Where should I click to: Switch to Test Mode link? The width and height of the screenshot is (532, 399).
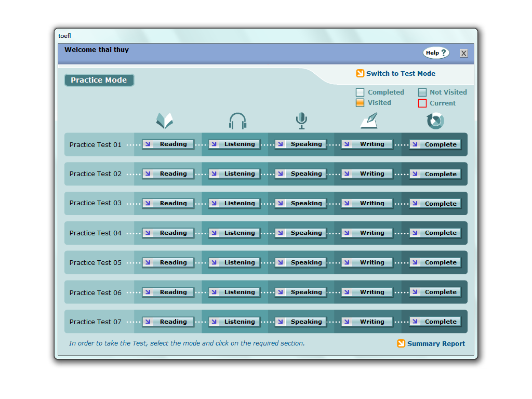(x=401, y=73)
